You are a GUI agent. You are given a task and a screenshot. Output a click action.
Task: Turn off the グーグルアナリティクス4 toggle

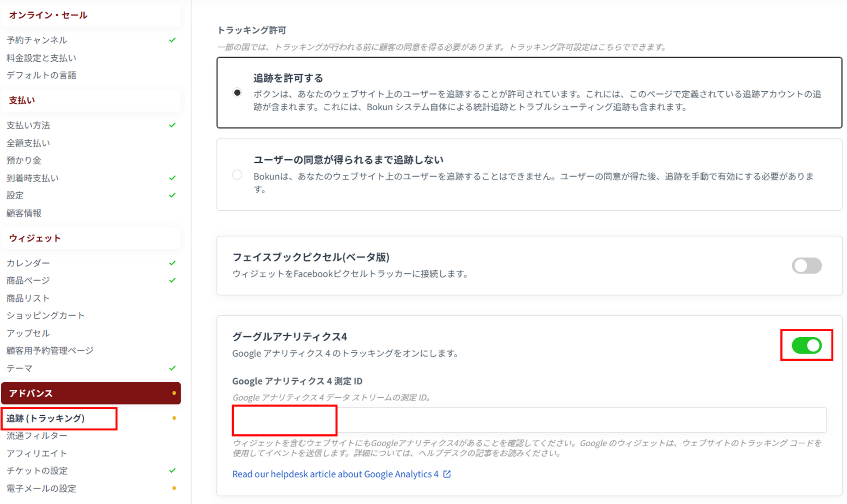coord(806,345)
